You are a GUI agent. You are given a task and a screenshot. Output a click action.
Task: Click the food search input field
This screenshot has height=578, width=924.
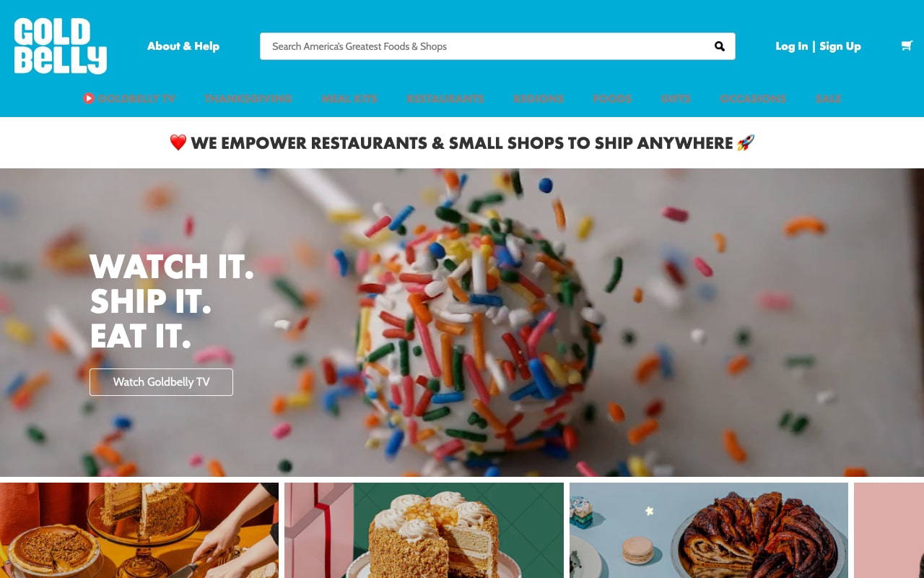click(x=497, y=46)
